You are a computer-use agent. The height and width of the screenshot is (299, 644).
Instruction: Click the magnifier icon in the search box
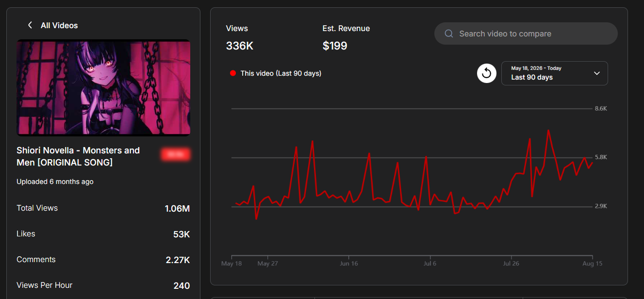tap(449, 33)
